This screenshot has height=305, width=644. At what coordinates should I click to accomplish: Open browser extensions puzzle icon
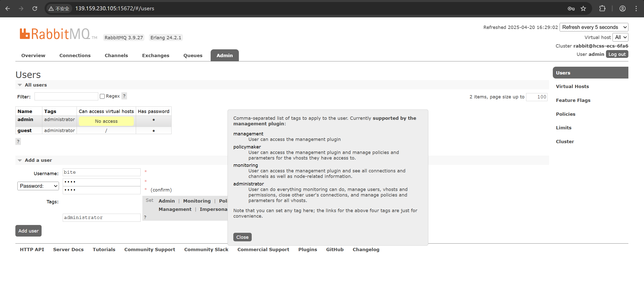coord(602,9)
